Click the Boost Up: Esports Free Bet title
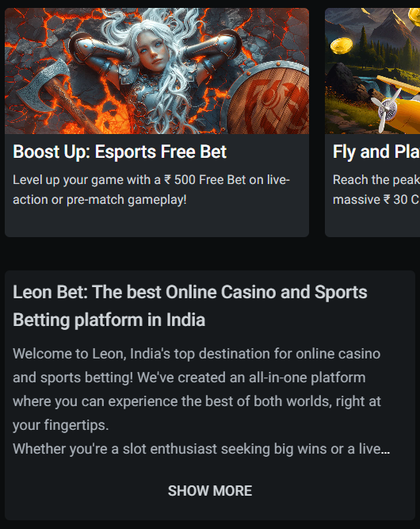This screenshot has width=420, height=529. (x=120, y=151)
